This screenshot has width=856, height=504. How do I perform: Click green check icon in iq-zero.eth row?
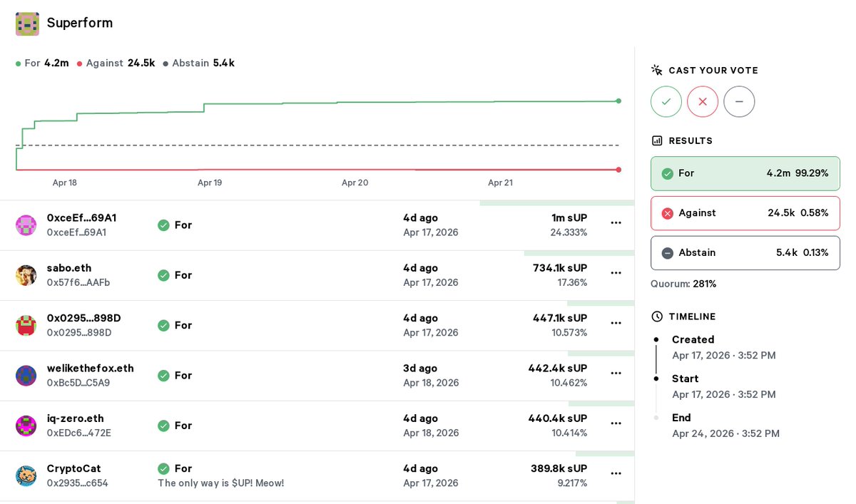point(163,426)
